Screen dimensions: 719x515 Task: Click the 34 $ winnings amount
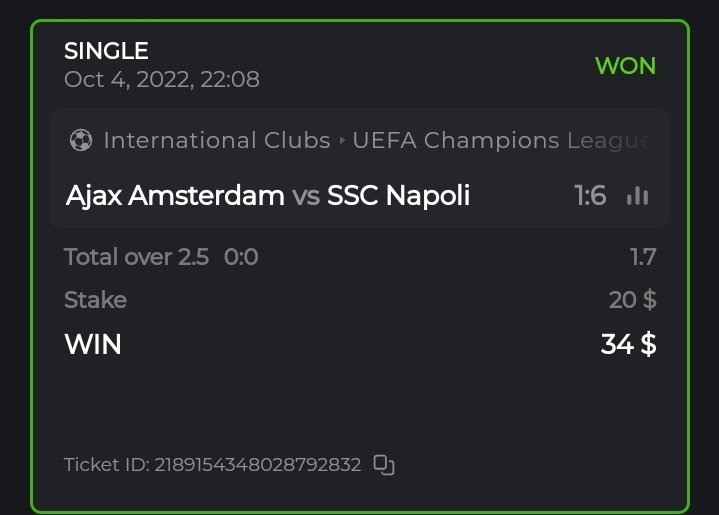click(628, 344)
